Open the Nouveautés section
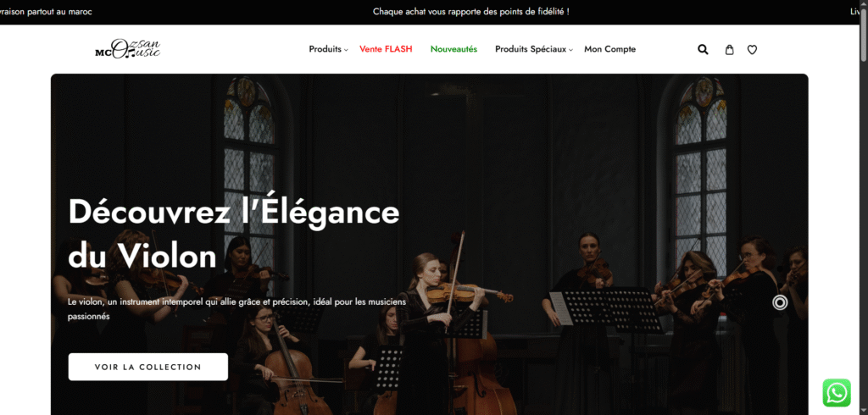Screen dimensions: 868x415 click(454, 48)
